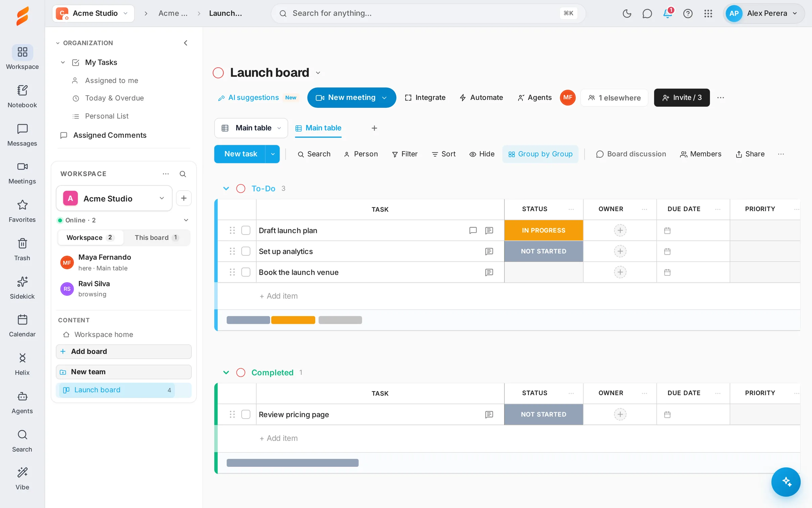Add a new view tab with plus
This screenshot has width=812, height=508.
pos(374,128)
